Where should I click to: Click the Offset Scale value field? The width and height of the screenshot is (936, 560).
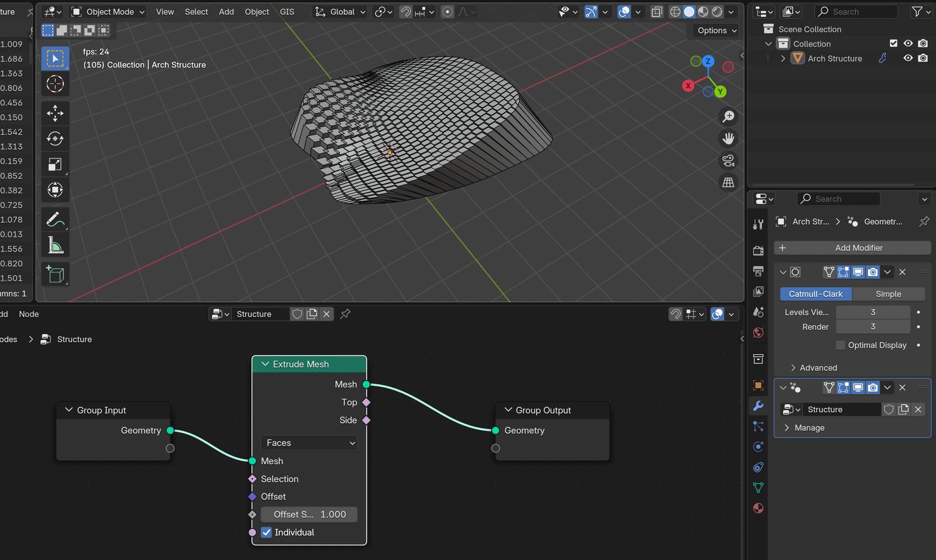click(x=309, y=514)
